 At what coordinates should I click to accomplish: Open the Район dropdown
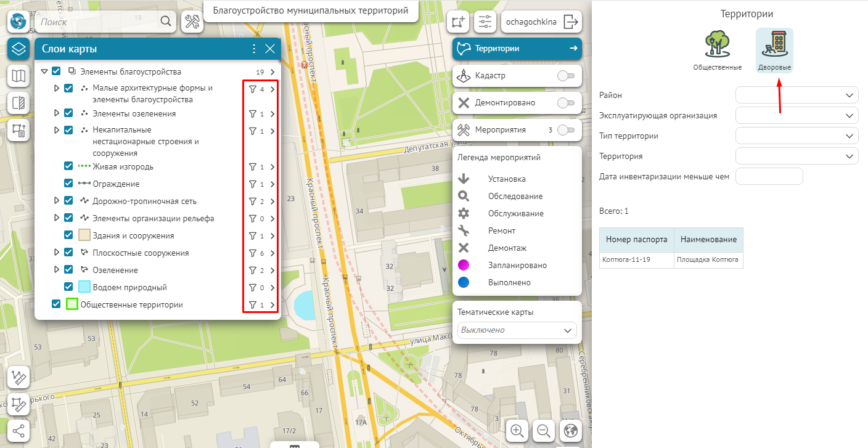coord(796,96)
